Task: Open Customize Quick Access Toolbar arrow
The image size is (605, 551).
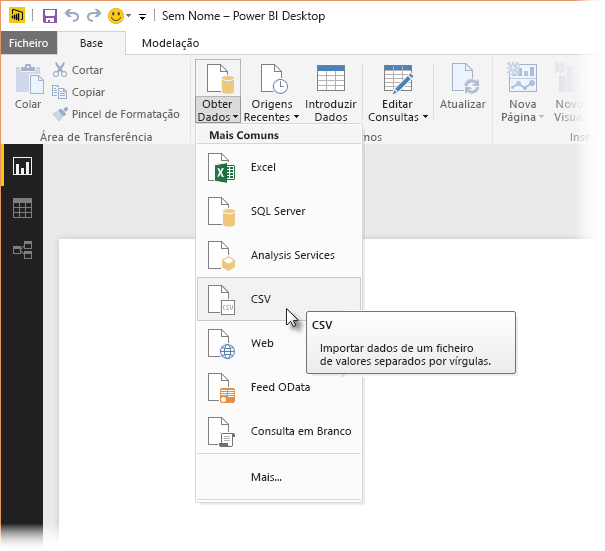Action: 142,17
